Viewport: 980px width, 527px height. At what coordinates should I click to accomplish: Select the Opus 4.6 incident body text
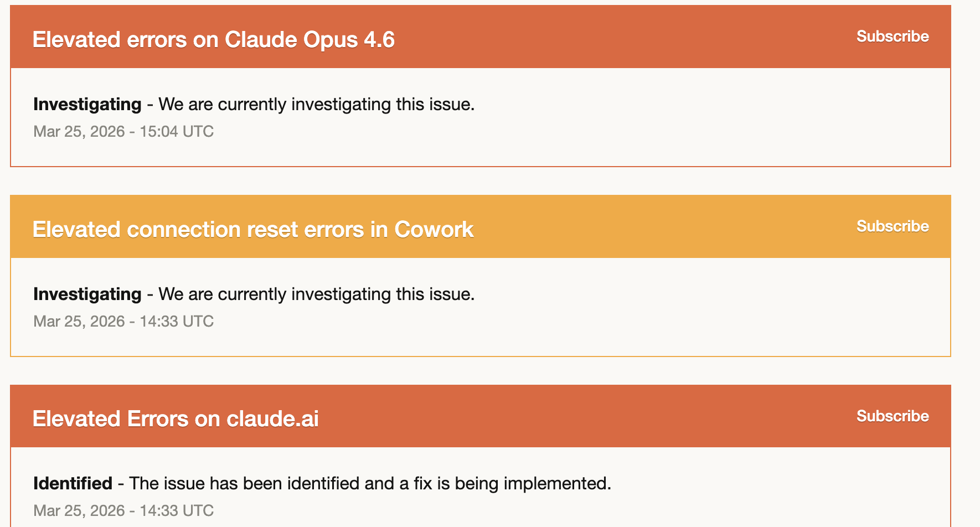coord(255,104)
